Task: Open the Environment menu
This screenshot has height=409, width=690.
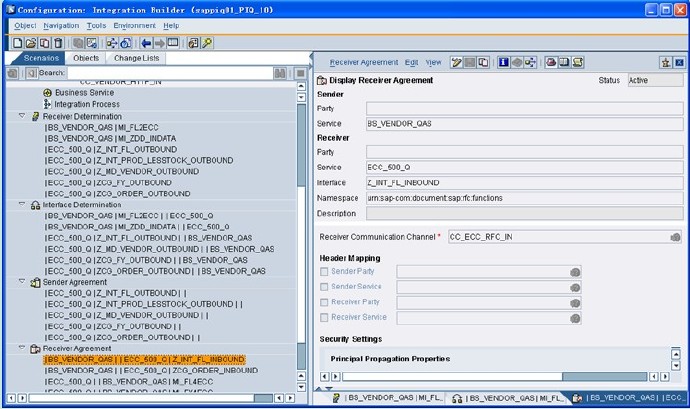Action: coord(134,26)
